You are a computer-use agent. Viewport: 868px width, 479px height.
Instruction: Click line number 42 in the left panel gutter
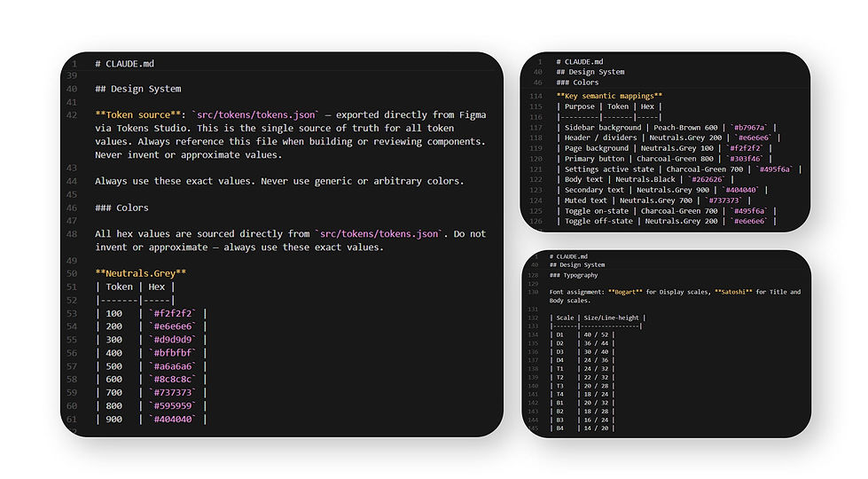point(72,114)
